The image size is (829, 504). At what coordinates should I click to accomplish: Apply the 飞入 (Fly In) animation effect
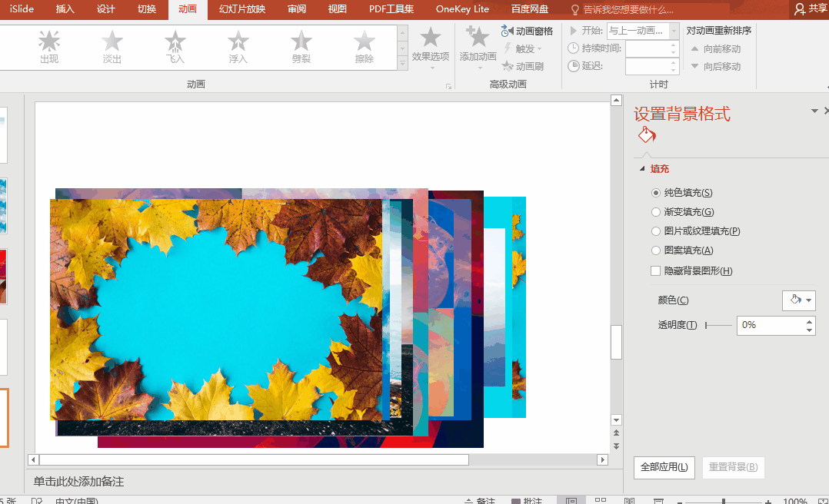click(175, 47)
